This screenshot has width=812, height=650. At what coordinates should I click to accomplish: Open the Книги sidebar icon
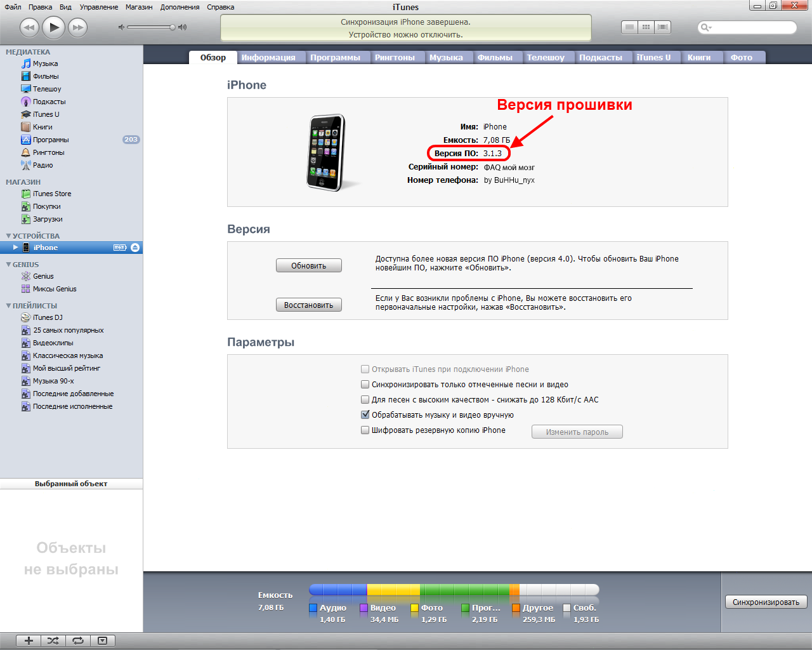click(x=26, y=127)
